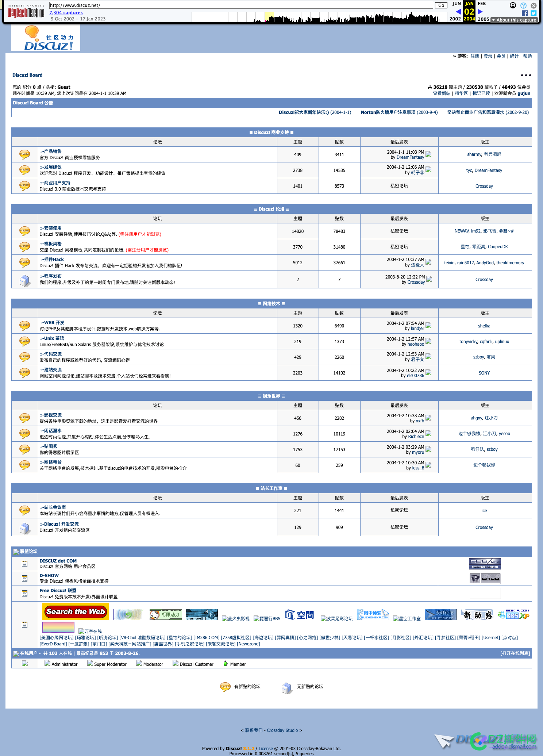Click the Discuz! logo at top
Viewport: 543px width, 756px height.
point(46,38)
